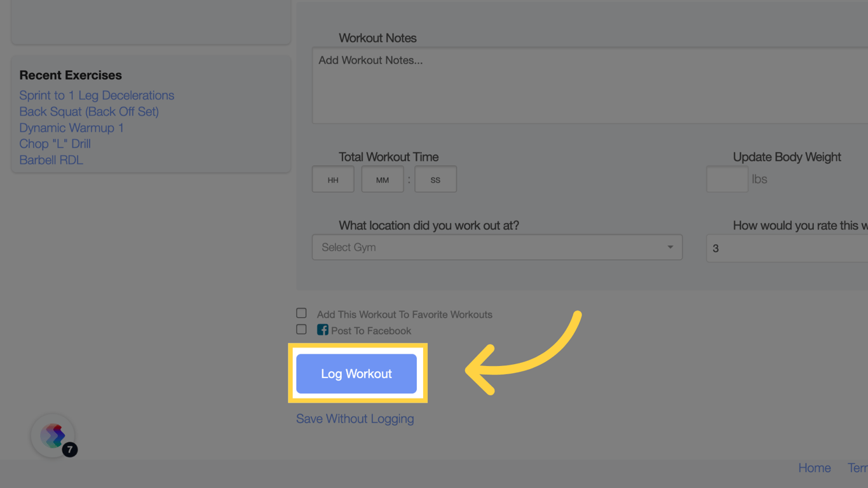Open the workout rating dropdown showing 3
Image resolution: width=868 pixels, height=488 pixels.
click(x=788, y=248)
